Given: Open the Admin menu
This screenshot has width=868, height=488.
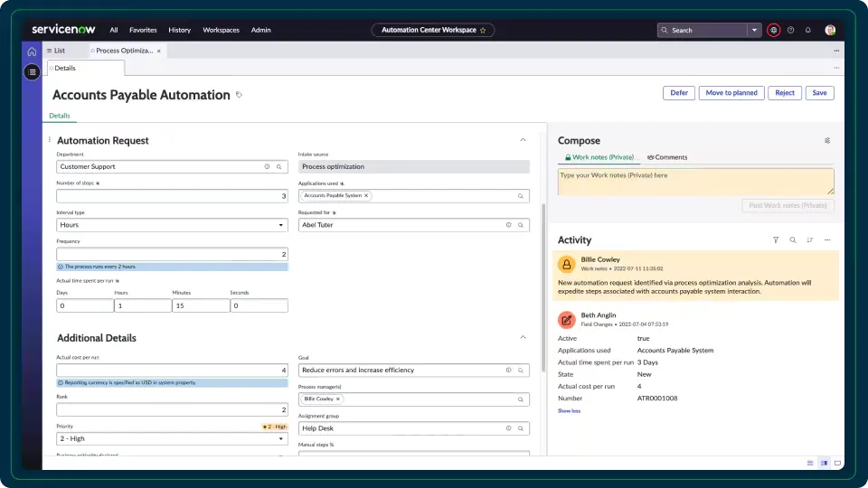Looking at the screenshot, I should (x=260, y=30).
